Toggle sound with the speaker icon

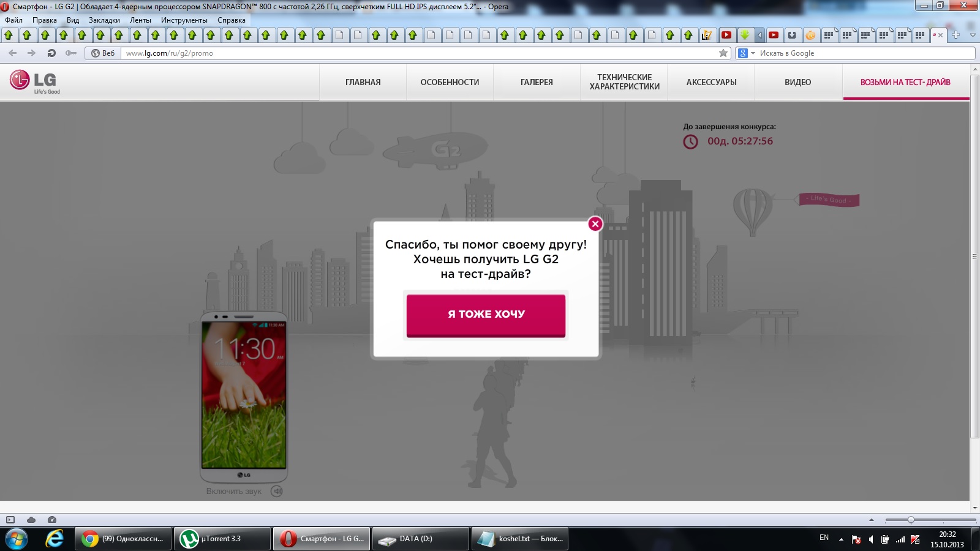[x=277, y=491]
